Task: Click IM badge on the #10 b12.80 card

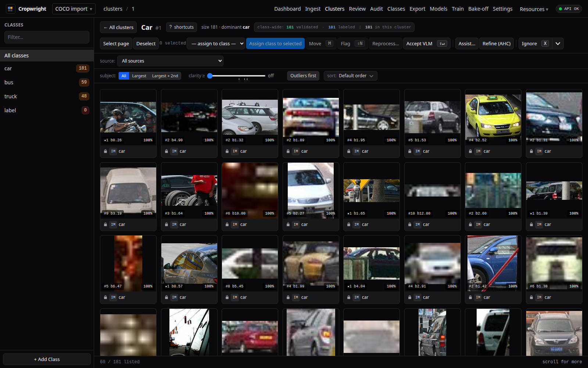Action: [417, 224]
